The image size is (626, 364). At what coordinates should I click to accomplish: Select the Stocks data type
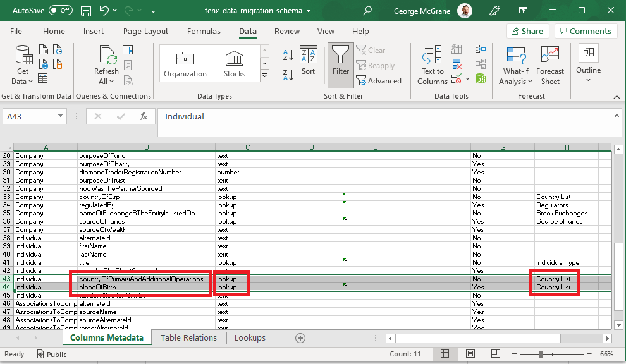(x=234, y=64)
